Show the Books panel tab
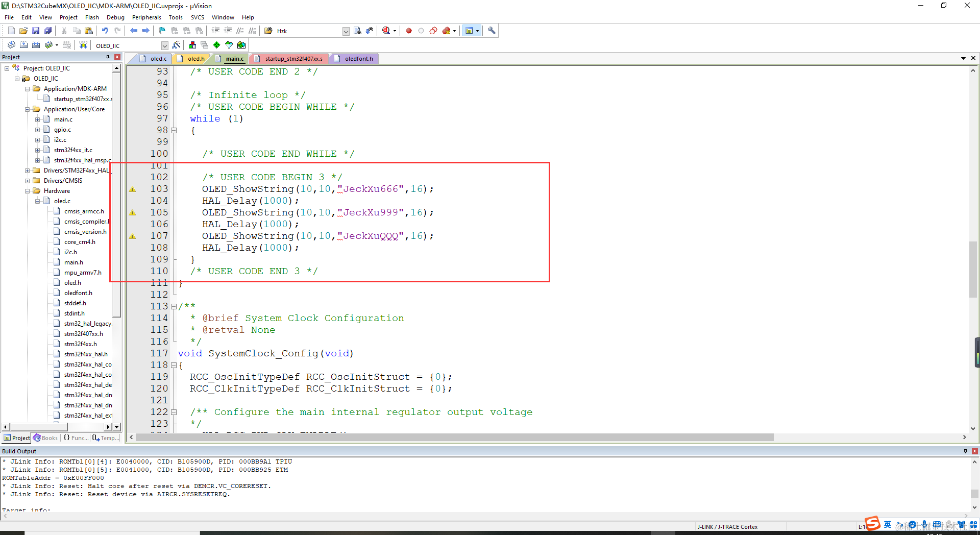This screenshot has width=980, height=535. pos(45,438)
